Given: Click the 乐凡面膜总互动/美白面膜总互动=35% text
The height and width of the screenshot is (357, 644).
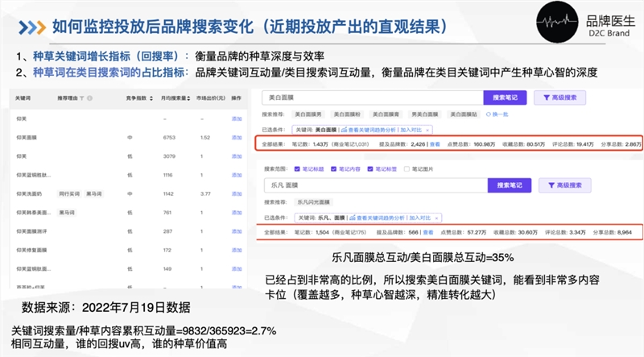Looking at the screenshot, I should tap(423, 258).
